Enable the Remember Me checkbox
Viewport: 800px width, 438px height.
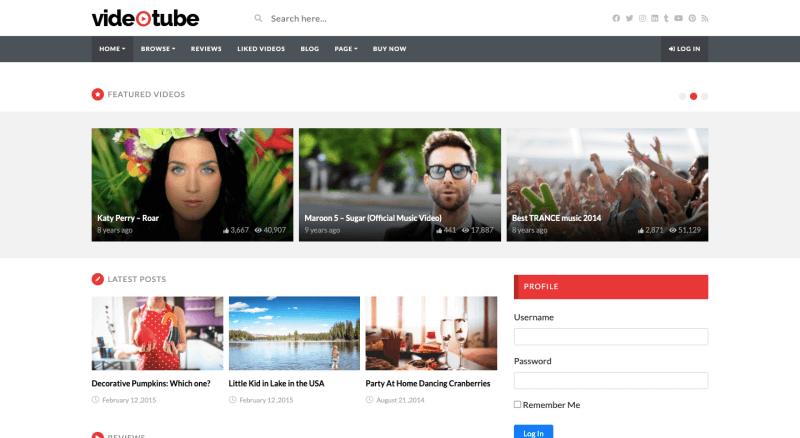(517, 404)
